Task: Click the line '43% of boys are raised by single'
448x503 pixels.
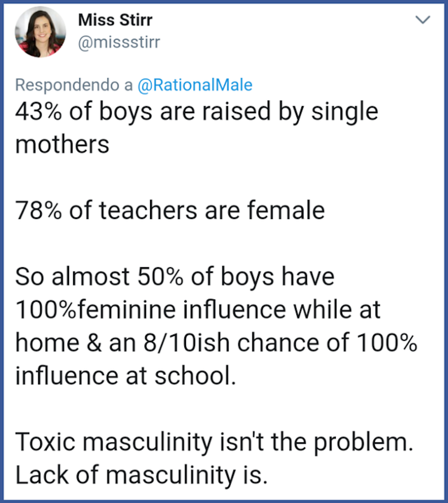Action: coord(197,112)
